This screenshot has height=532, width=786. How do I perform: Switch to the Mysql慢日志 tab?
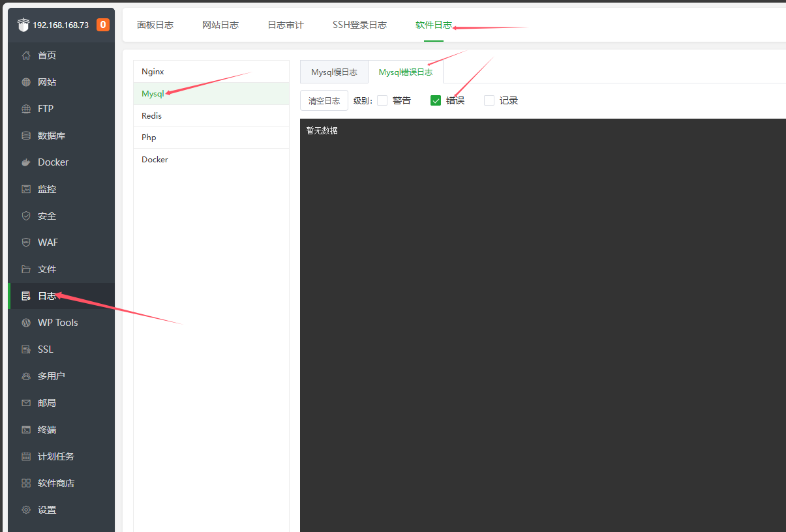point(334,72)
